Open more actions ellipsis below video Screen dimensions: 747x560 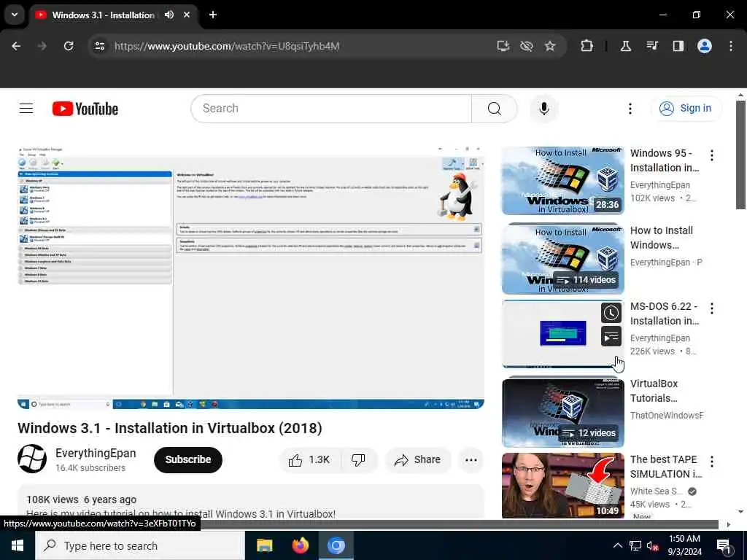(471, 459)
